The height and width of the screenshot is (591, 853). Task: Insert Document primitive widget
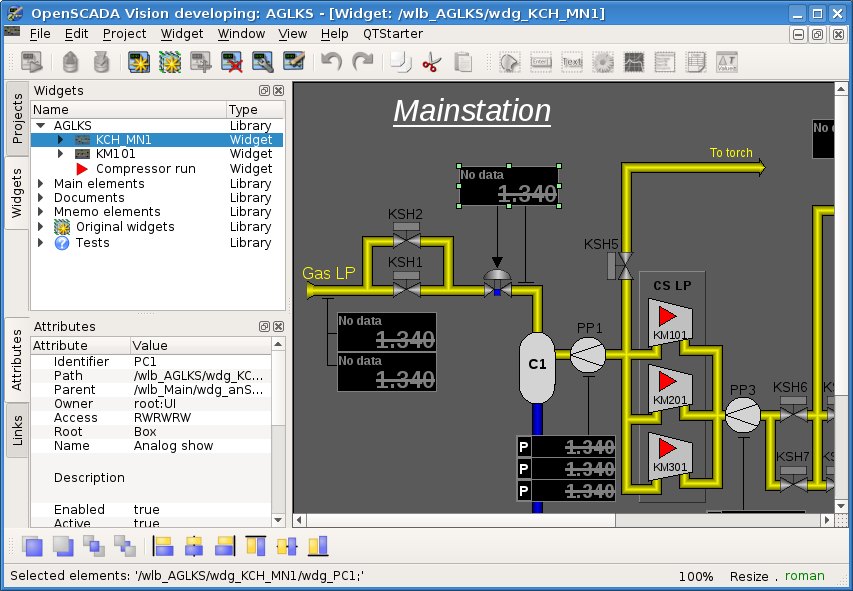696,62
